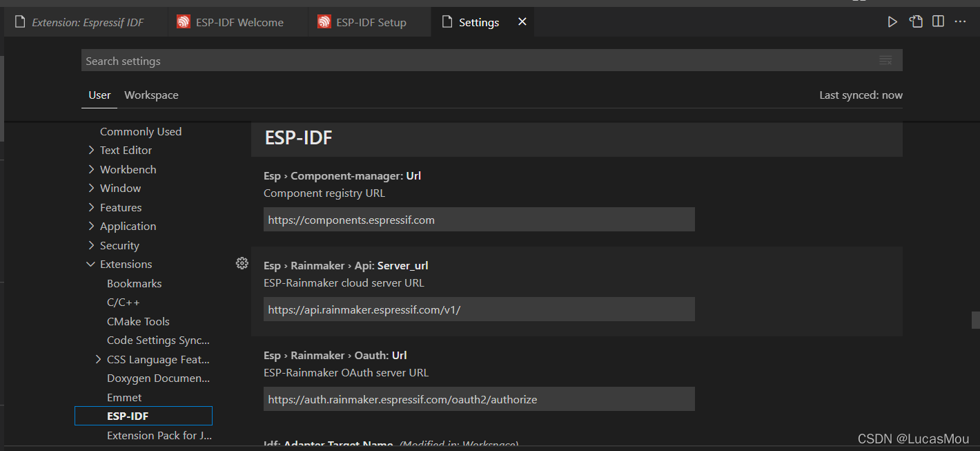980x451 pixels.
Task: Edit the Rainmaker OAuth server URL field
Action: click(479, 399)
